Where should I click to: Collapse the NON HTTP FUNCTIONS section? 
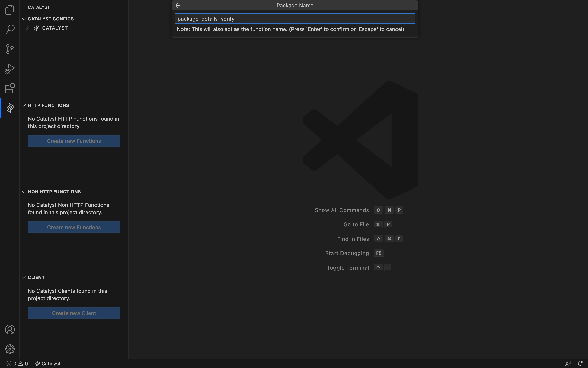[x=23, y=192]
